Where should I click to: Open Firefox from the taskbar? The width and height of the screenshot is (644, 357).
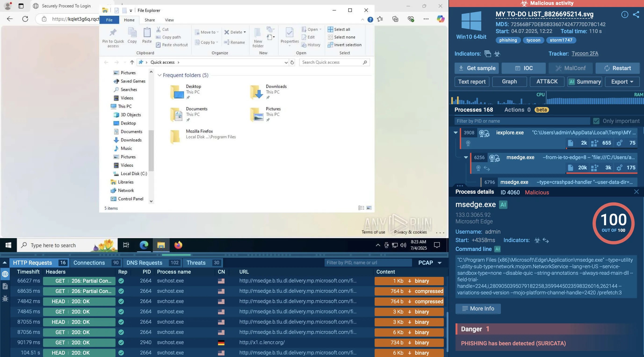(x=178, y=245)
